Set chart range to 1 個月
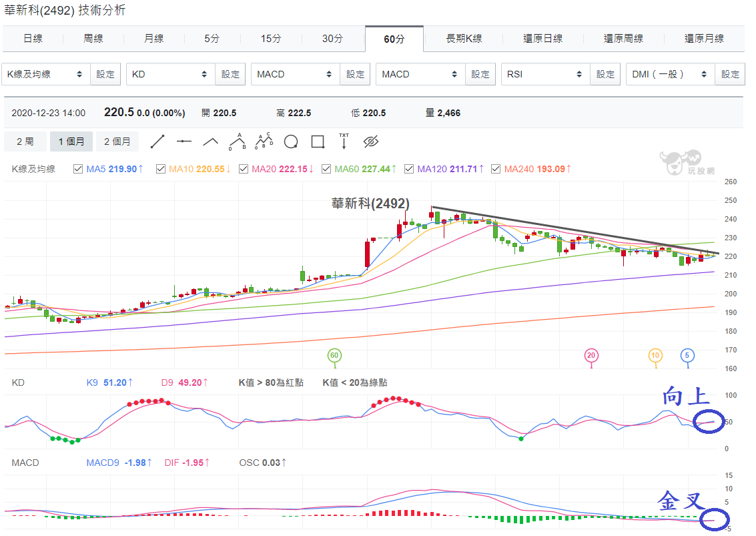The height and width of the screenshot is (536, 756). pyautogui.click(x=71, y=142)
